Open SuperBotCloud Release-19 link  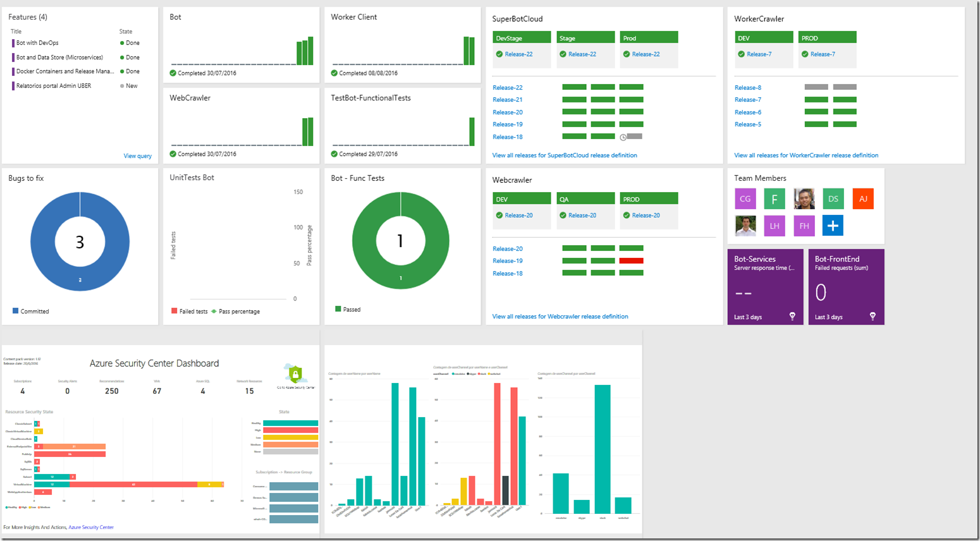(x=508, y=125)
